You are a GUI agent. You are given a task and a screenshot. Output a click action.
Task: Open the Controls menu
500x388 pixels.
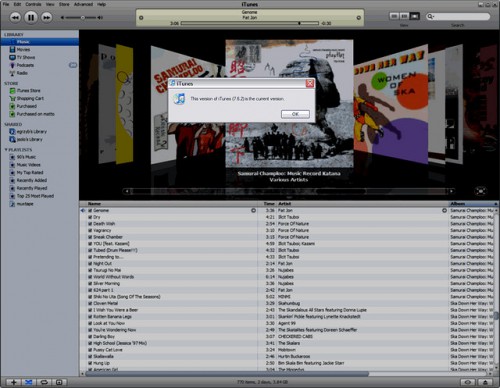(x=33, y=4)
